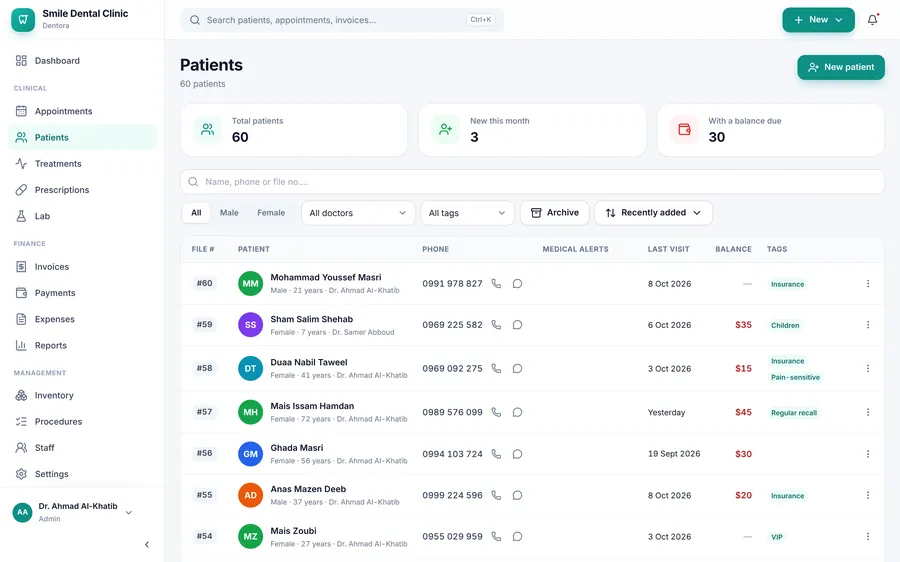
Task: Call Duaa Nabil Taweel via phone icon
Action: [x=496, y=369]
